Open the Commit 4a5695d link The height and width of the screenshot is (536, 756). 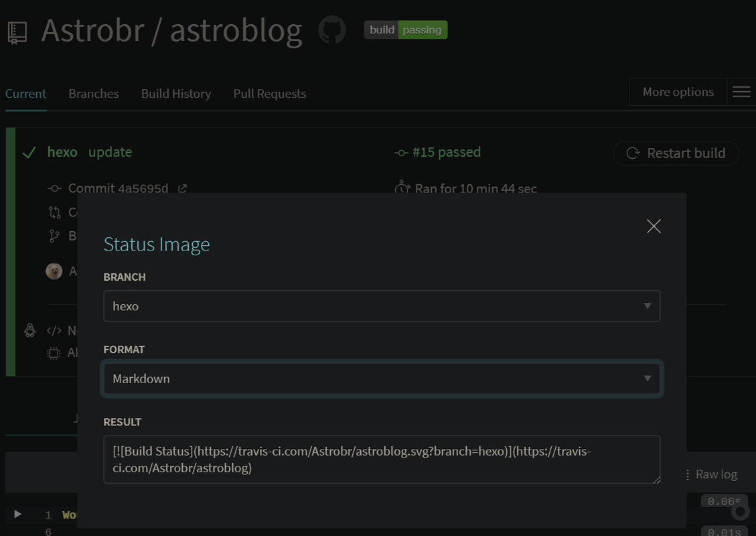(118, 188)
